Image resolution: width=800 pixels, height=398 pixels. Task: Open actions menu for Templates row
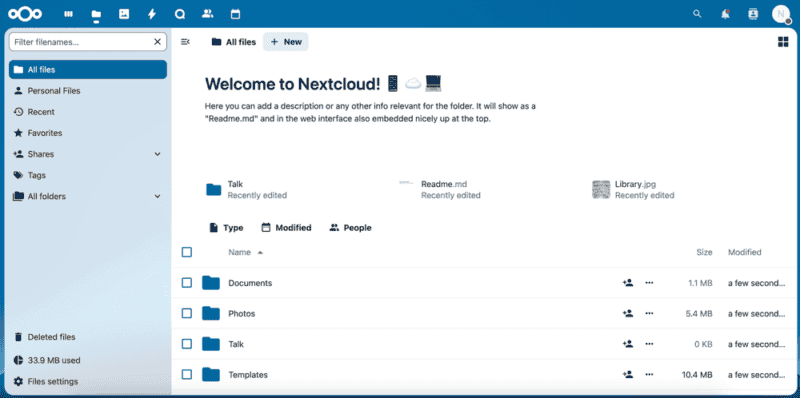point(649,375)
